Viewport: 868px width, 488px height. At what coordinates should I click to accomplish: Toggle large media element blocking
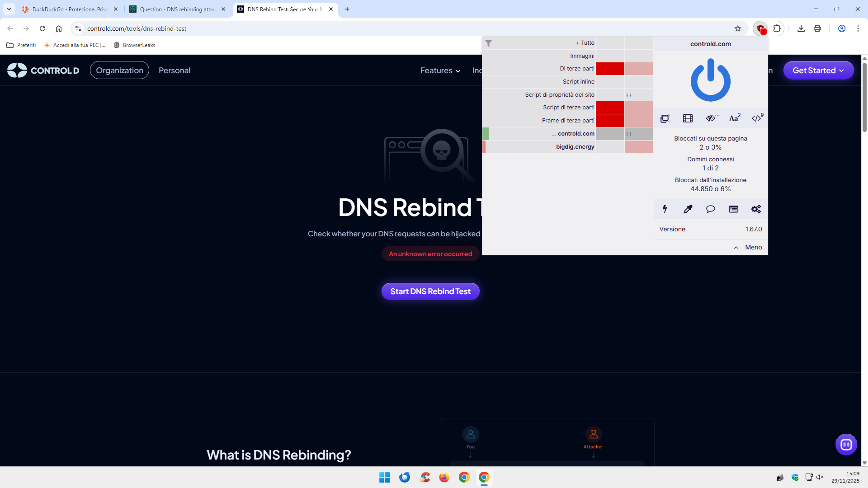point(688,118)
